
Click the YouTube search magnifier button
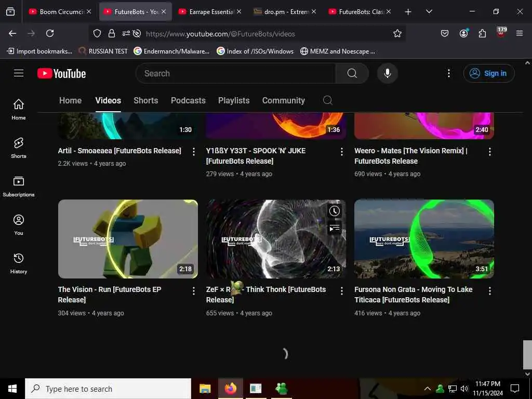coord(352,73)
